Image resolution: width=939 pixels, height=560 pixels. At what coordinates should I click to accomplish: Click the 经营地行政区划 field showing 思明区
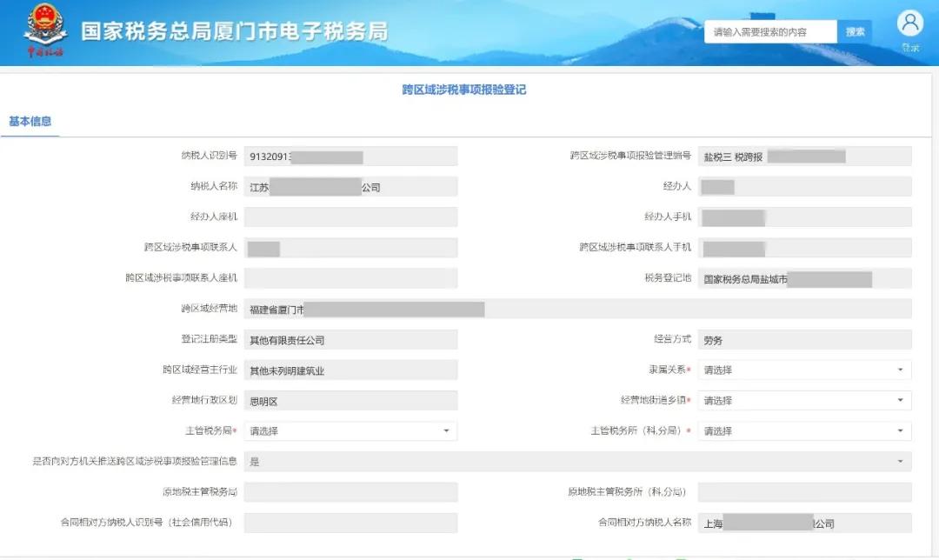(x=350, y=400)
